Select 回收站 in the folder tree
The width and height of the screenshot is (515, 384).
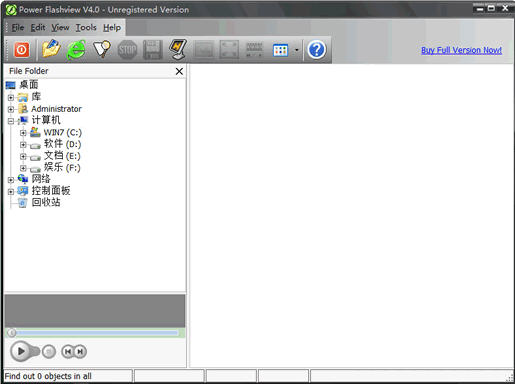(46, 202)
